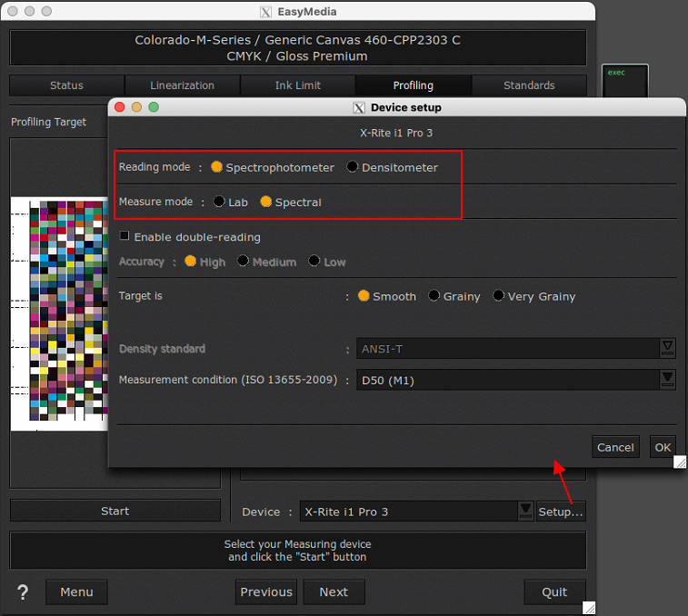The height and width of the screenshot is (616, 688).
Task: Open the Menu button
Action: (76, 592)
